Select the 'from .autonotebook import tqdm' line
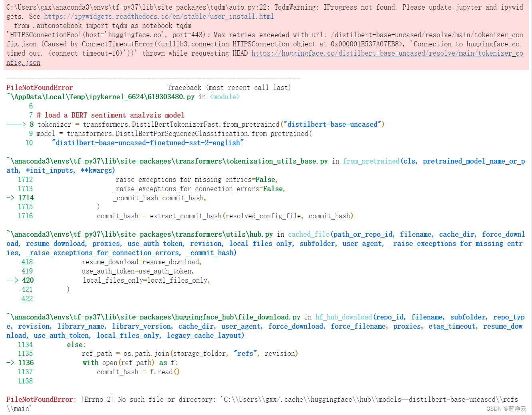532x415 pixels. [103, 26]
